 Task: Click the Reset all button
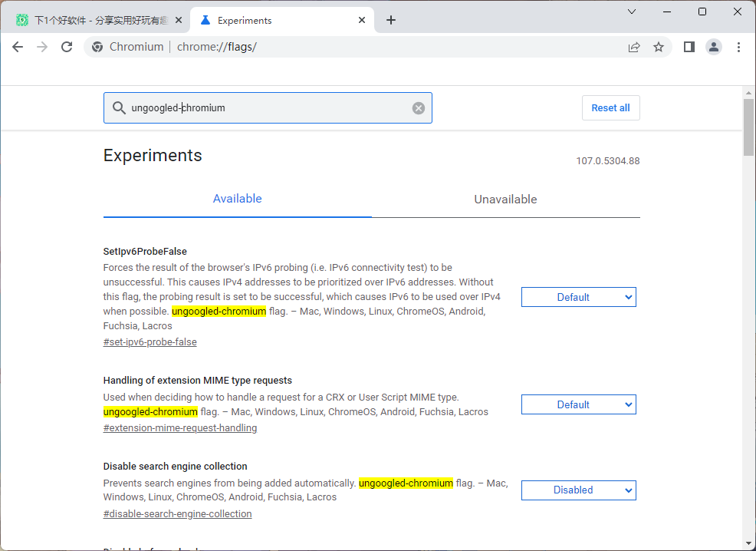610,108
